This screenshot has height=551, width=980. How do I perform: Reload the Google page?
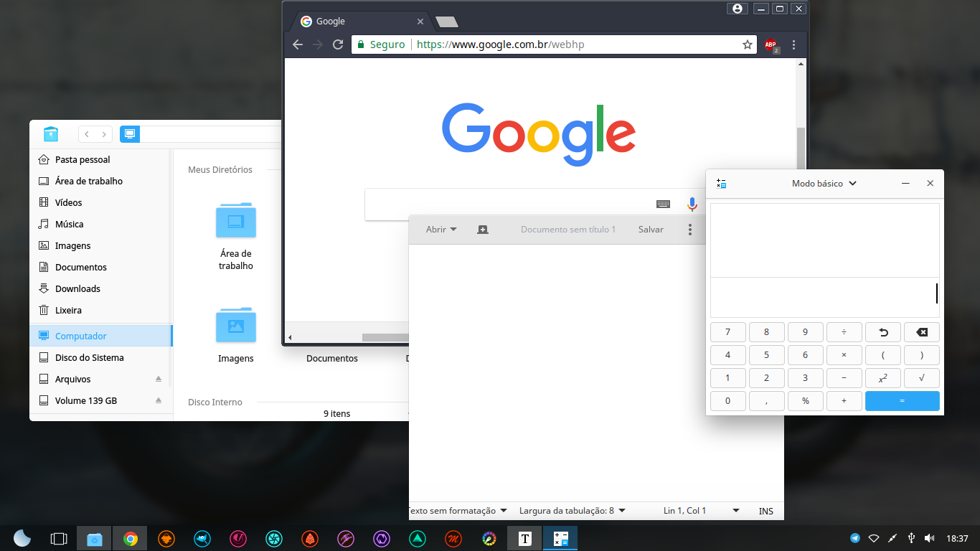click(338, 44)
